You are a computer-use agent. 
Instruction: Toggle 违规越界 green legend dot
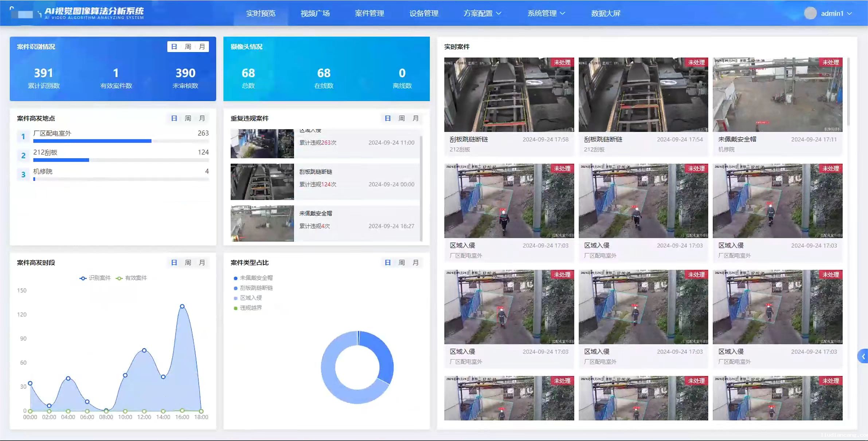coord(235,308)
